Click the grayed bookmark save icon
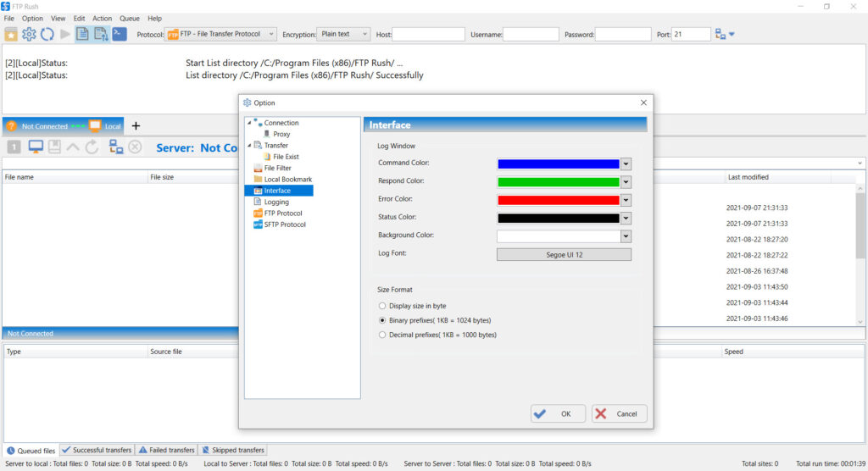 click(x=54, y=147)
